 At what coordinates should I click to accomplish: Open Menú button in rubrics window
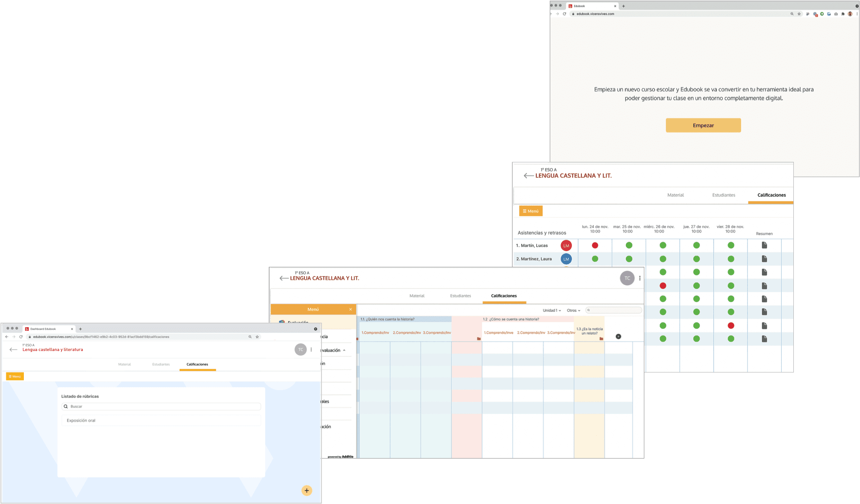[15, 376]
